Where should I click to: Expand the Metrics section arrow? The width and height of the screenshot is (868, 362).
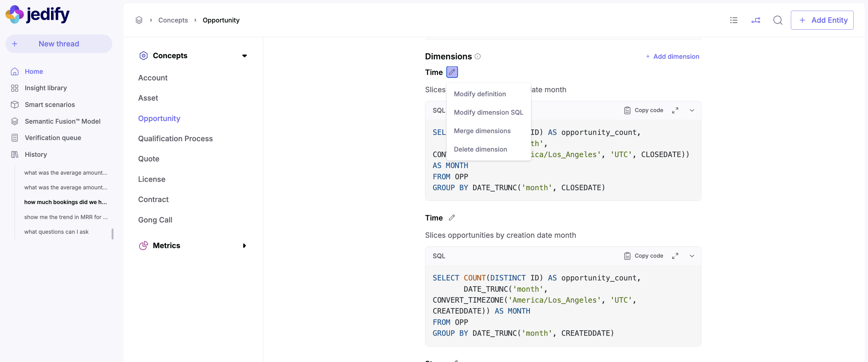pyautogui.click(x=244, y=246)
